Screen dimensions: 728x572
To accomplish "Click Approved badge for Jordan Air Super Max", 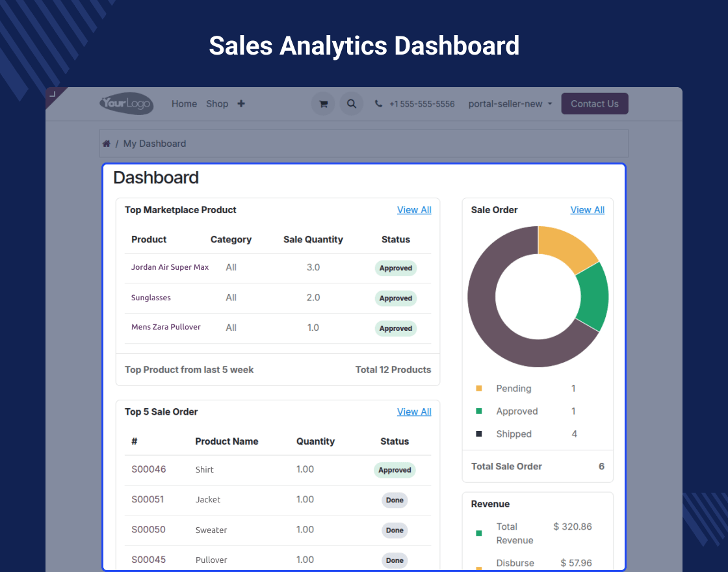I will click(x=396, y=268).
